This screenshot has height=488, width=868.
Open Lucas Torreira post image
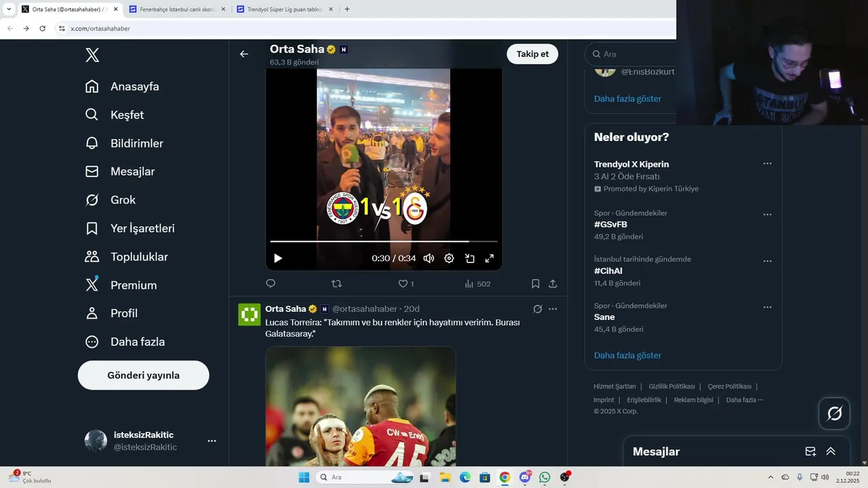tap(361, 407)
